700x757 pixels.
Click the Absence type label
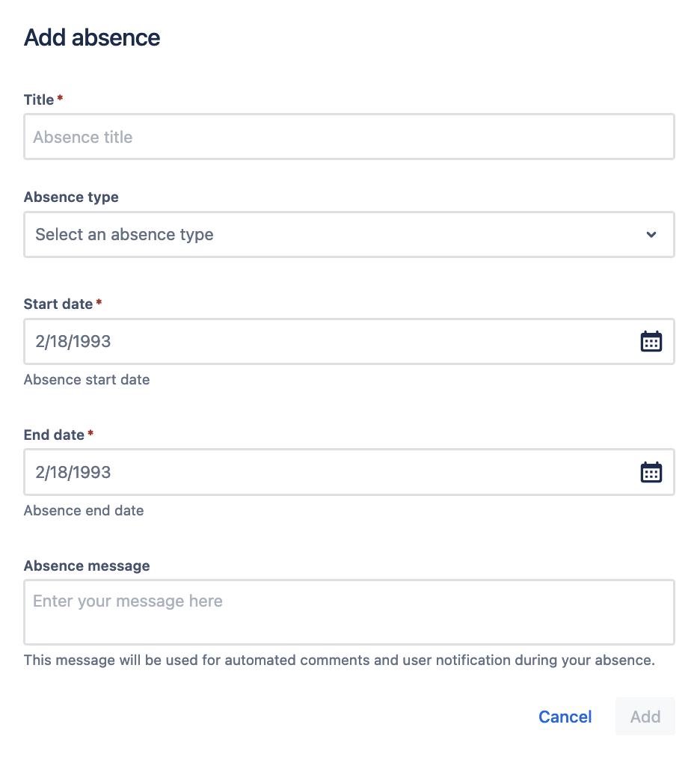tap(71, 197)
